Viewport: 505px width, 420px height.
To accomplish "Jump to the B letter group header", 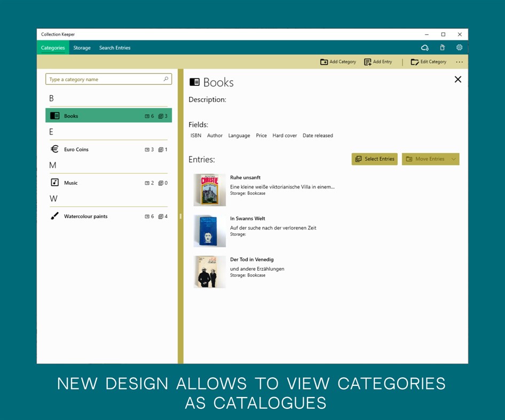I will 51,98.
